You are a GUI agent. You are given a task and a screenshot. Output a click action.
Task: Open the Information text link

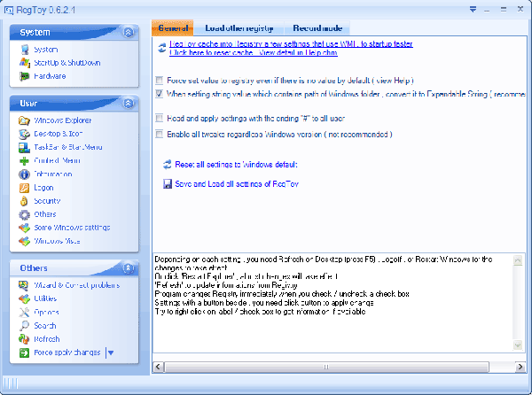tap(53, 174)
